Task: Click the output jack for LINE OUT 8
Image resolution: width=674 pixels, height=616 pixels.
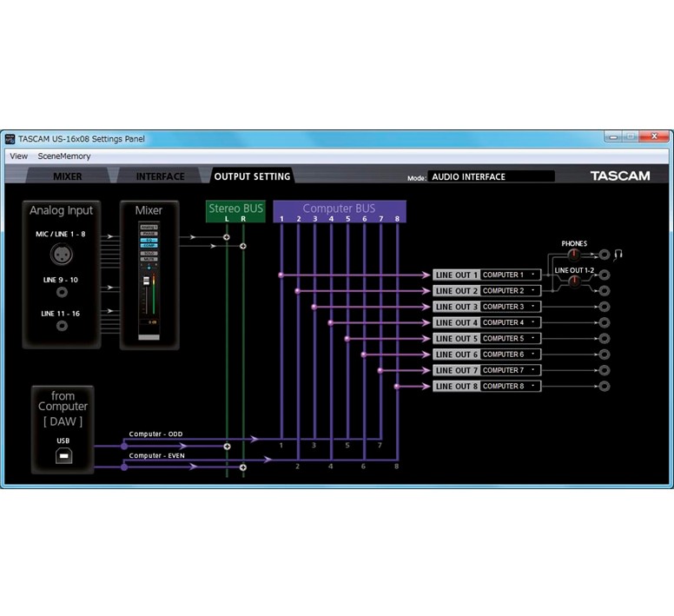Action: [x=605, y=386]
